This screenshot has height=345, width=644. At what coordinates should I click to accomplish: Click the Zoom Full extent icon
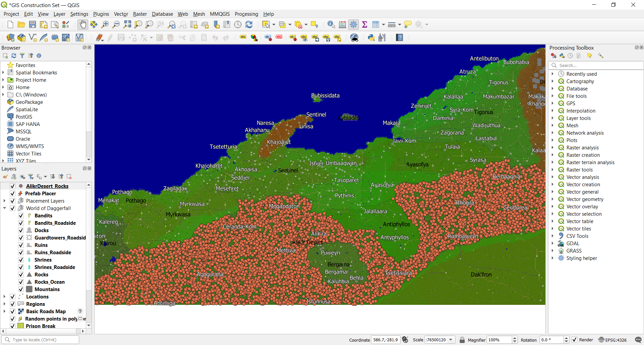pos(127,24)
